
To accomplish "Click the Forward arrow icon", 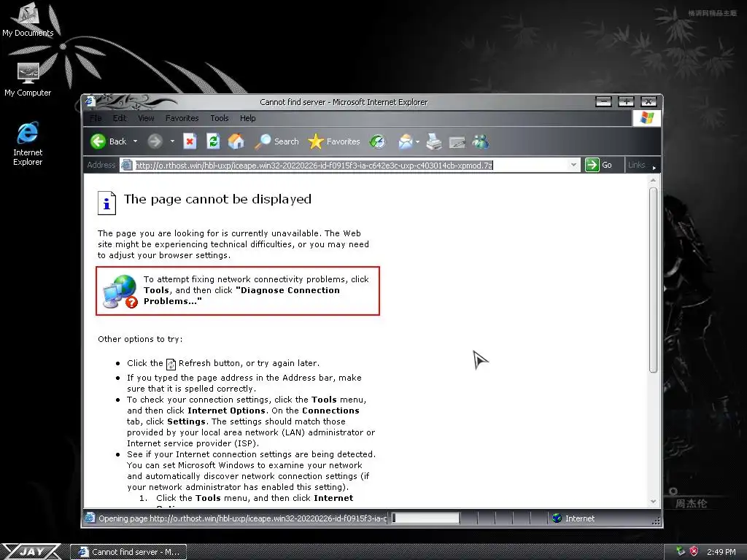I will click(155, 141).
